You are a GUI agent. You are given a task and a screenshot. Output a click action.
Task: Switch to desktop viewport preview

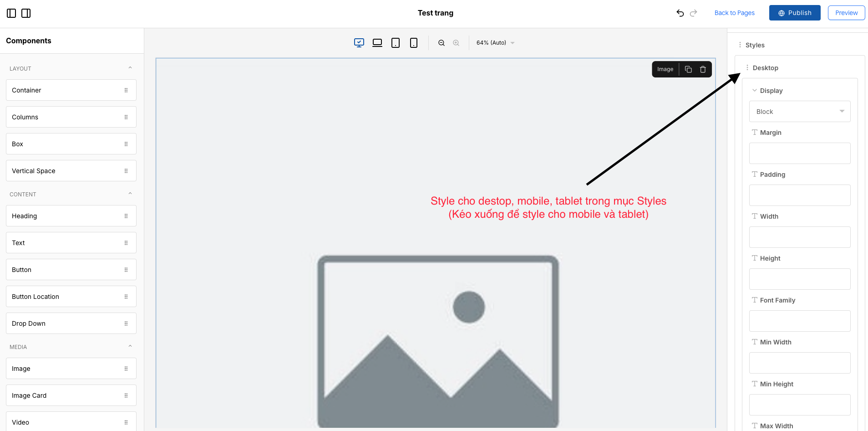359,43
